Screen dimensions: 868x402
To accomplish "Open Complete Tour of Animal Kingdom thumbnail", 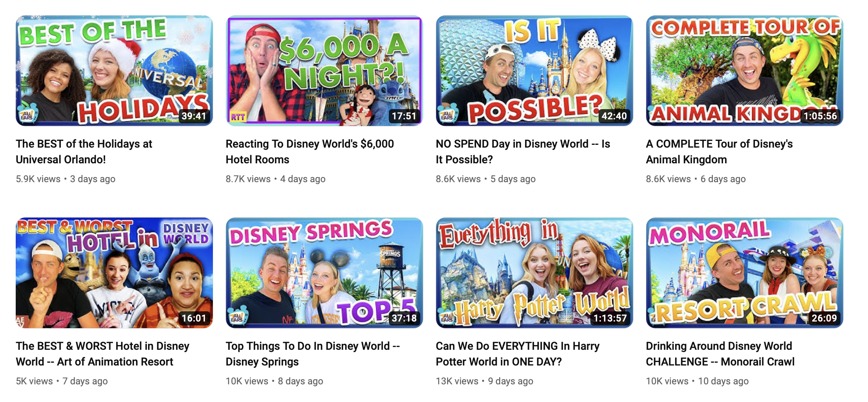I will [x=744, y=71].
